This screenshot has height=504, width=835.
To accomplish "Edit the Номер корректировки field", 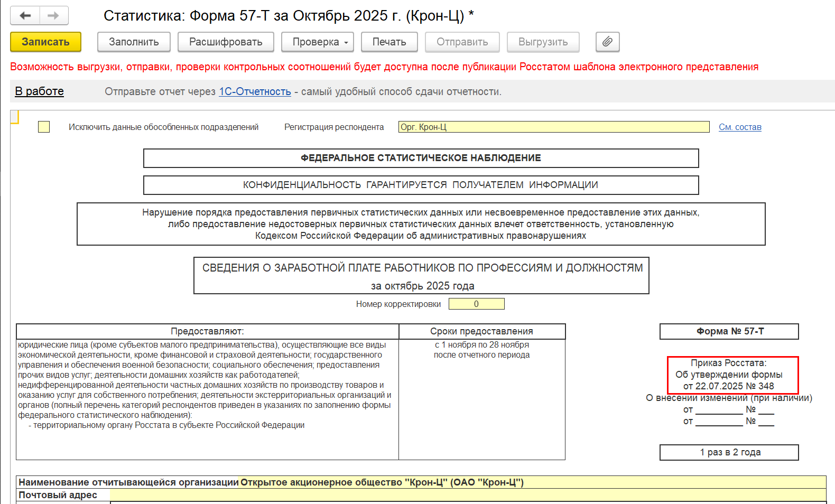I will point(476,304).
